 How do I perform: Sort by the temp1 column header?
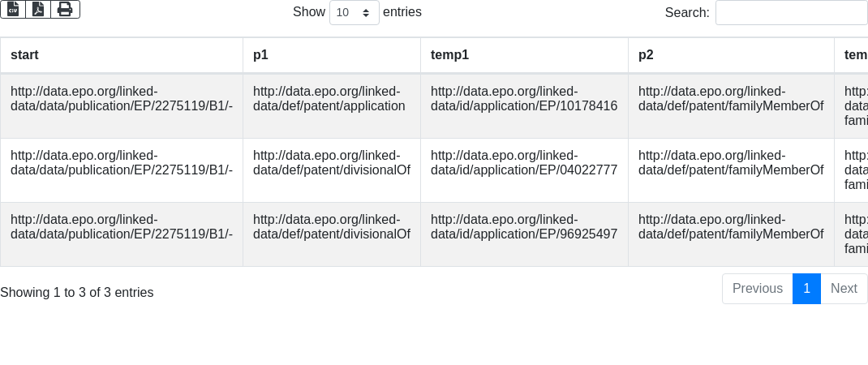pyautogui.click(x=449, y=55)
